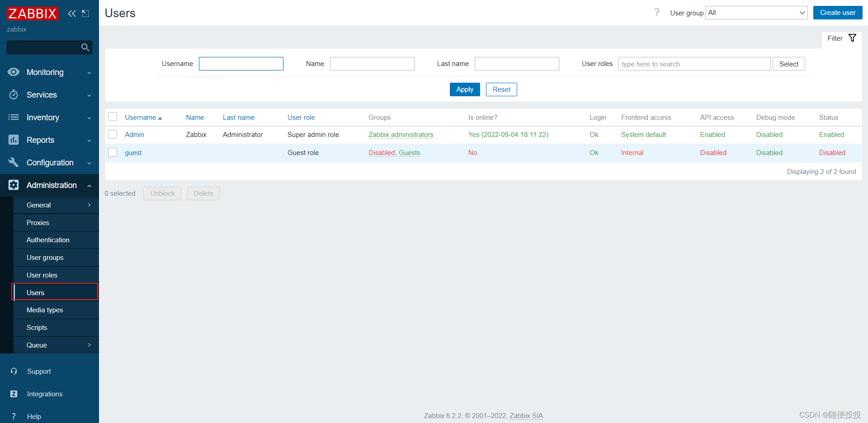Screen dimensions: 868x423
Task: Click the Username sort arrow
Action: [160, 118]
